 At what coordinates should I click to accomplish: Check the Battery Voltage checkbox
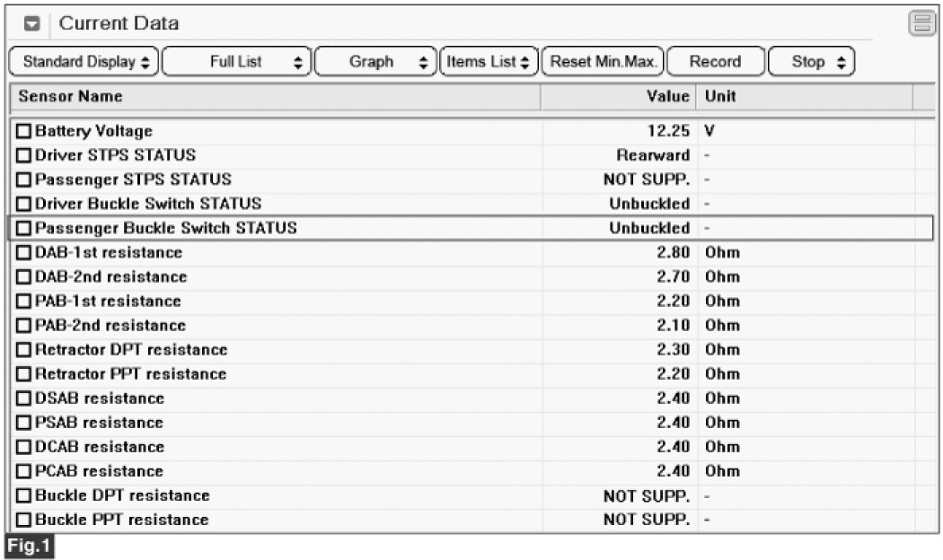23,131
